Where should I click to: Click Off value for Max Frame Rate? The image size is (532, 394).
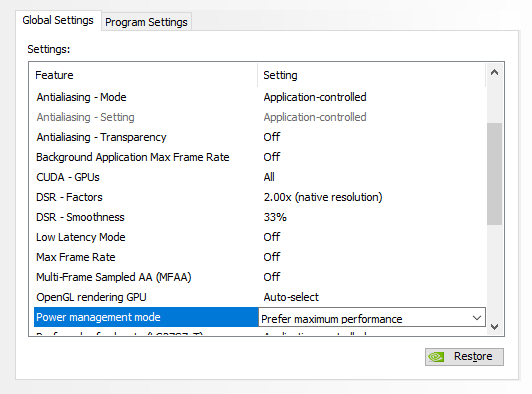(x=272, y=258)
